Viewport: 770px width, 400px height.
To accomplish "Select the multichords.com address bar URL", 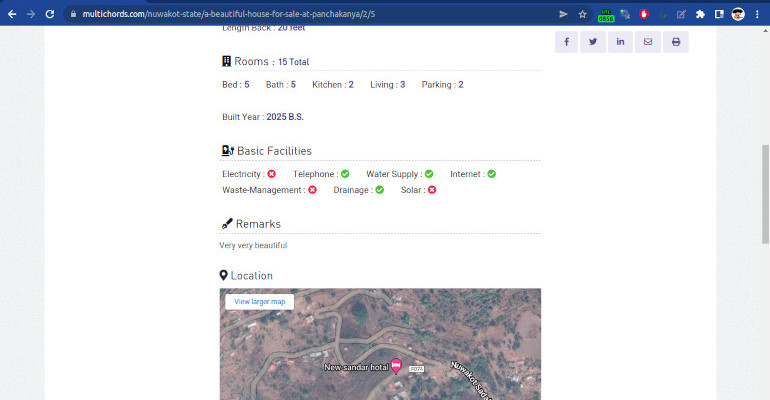I will (228, 14).
